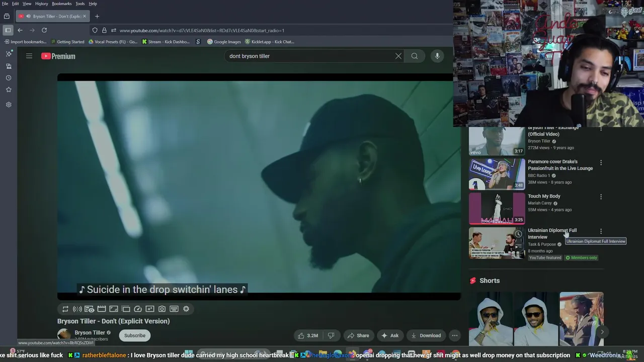Screen dimensions: 644x362
Task: Click the resize video player icon
Action: tap(114, 309)
